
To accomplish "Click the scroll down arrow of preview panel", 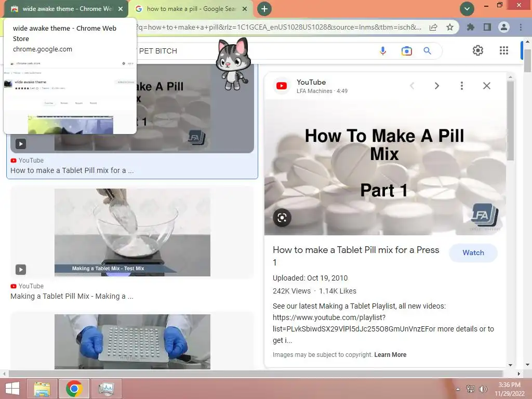I will click(x=510, y=365).
